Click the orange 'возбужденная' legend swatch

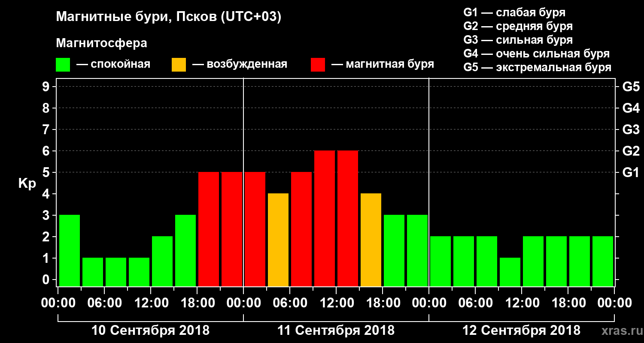(179, 65)
